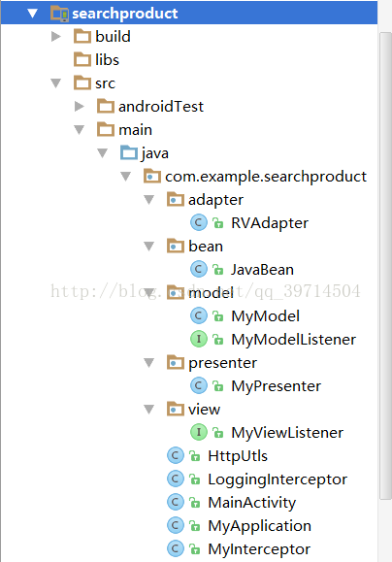Screen dimensions: 392x562
Task: Click the vertical scrollbar thumb
Action: (x=386, y=265)
